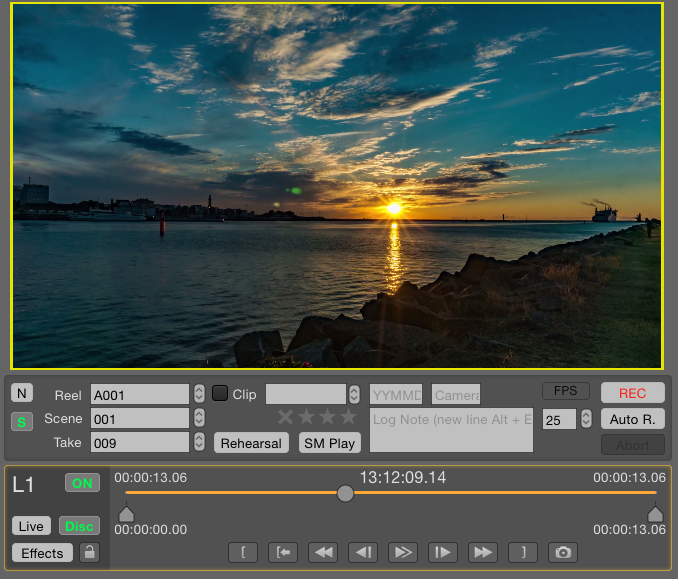The width and height of the screenshot is (678, 579).
Task: Switch to Disc mode
Action: click(x=79, y=526)
